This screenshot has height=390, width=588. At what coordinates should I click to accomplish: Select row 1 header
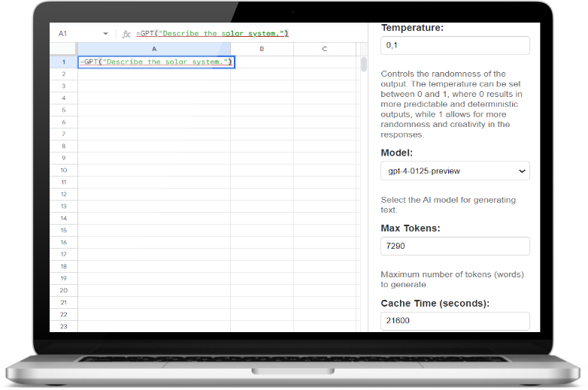coord(64,62)
